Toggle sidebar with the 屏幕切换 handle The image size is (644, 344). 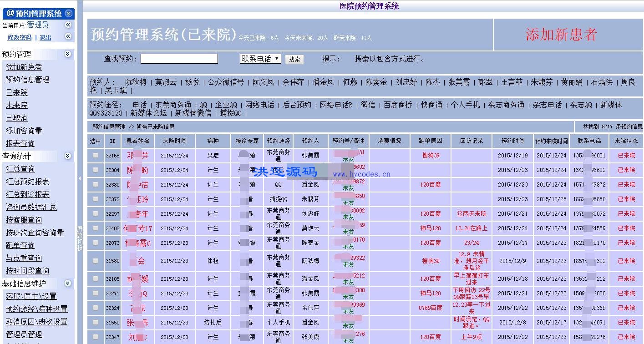pyautogui.click(x=80, y=239)
